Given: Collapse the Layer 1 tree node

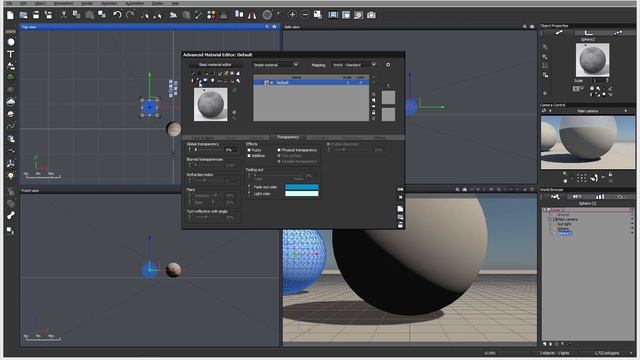Looking at the screenshot, I should tap(544, 210).
